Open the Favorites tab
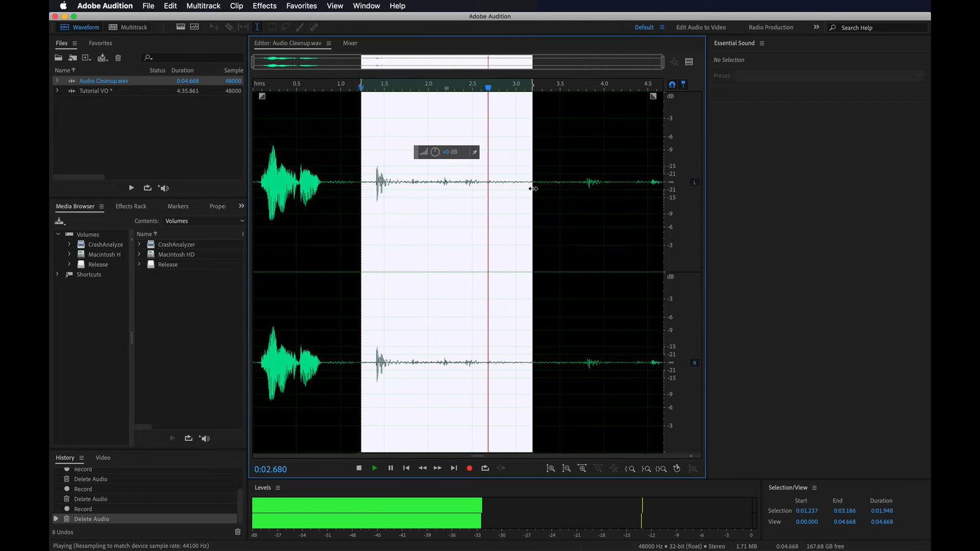This screenshot has width=980, height=551. (100, 43)
